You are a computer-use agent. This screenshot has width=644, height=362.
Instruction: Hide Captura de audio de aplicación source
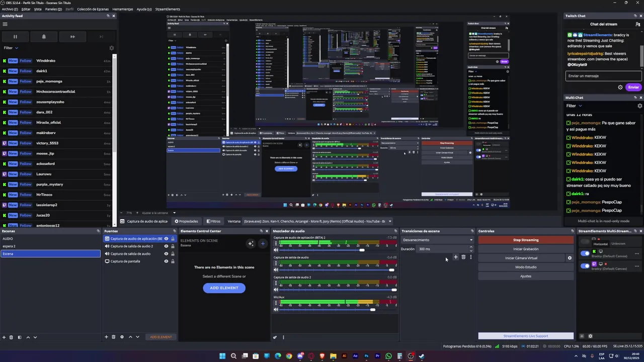click(x=166, y=239)
